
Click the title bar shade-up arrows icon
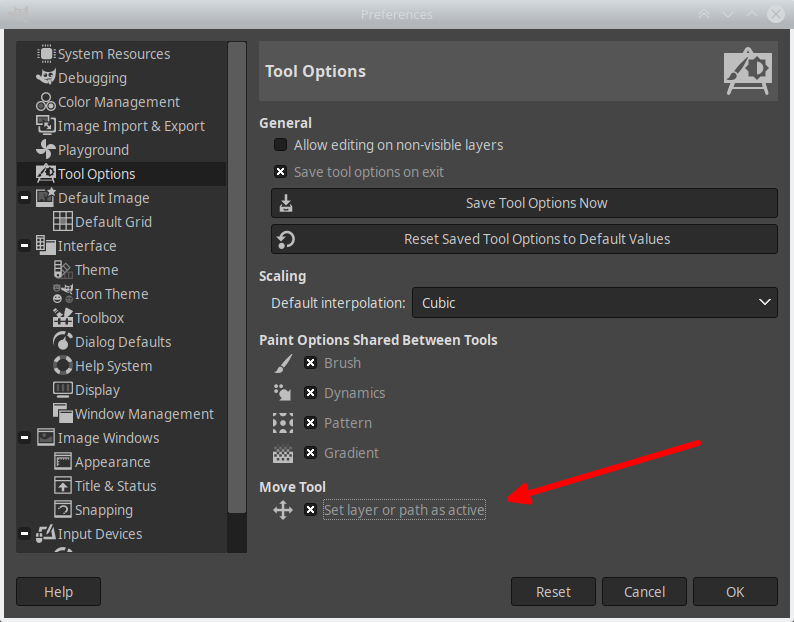(x=704, y=14)
